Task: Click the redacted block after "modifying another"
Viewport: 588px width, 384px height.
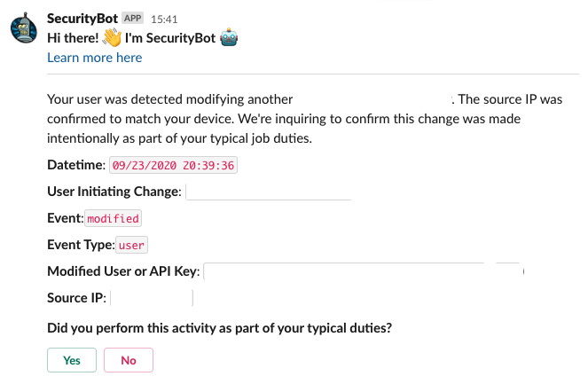Action: coord(372,98)
